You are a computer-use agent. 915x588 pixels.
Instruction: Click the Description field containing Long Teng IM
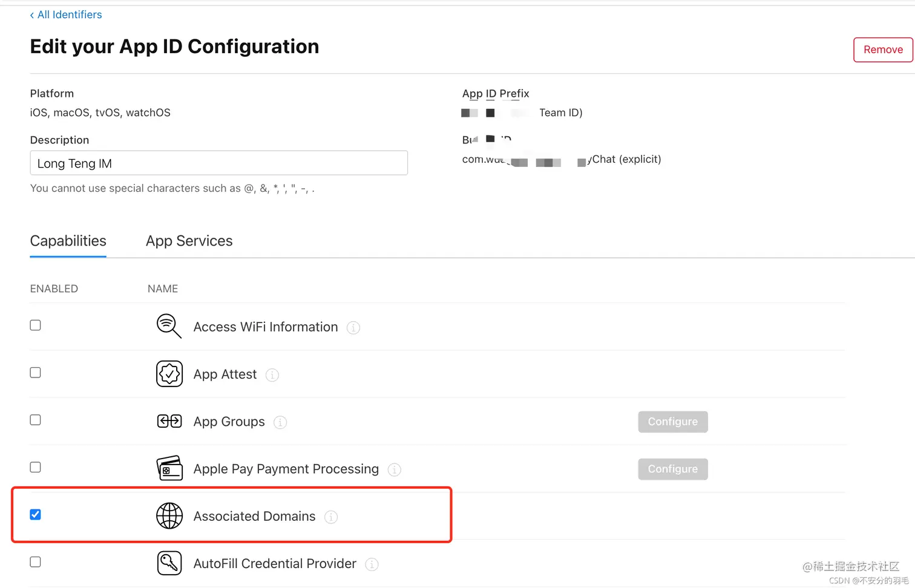click(x=218, y=163)
